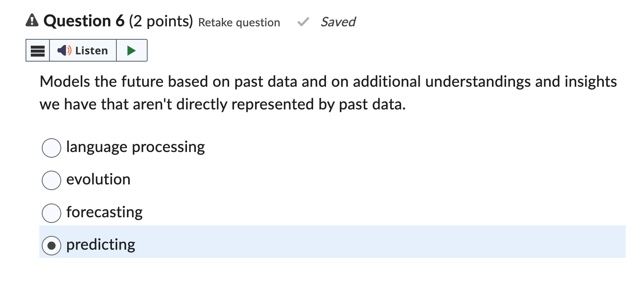The image size is (644, 287).
Task: Select the language processing radio button
Action: click(52, 148)
